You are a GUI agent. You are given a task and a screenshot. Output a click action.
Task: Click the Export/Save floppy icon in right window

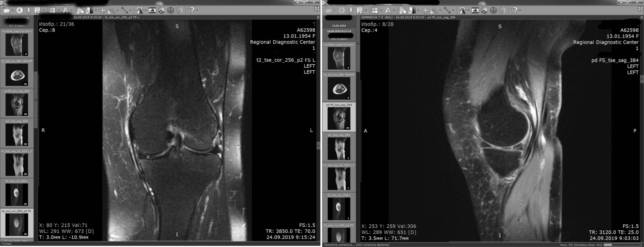tap(360, 10)
